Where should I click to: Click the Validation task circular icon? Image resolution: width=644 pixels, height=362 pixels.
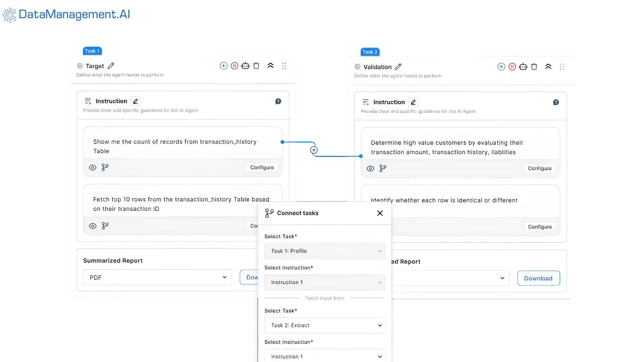(358, 67)
